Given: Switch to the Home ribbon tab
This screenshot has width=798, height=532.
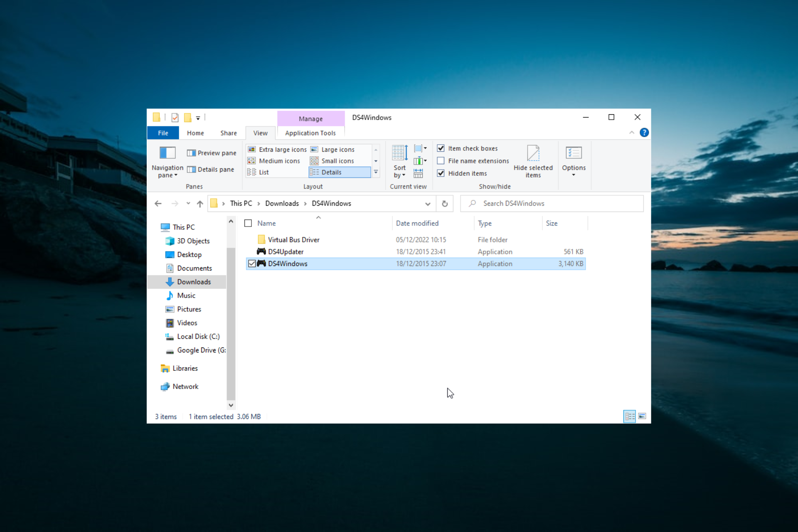Looking at the screenshot, I should [x=195, y=133].
